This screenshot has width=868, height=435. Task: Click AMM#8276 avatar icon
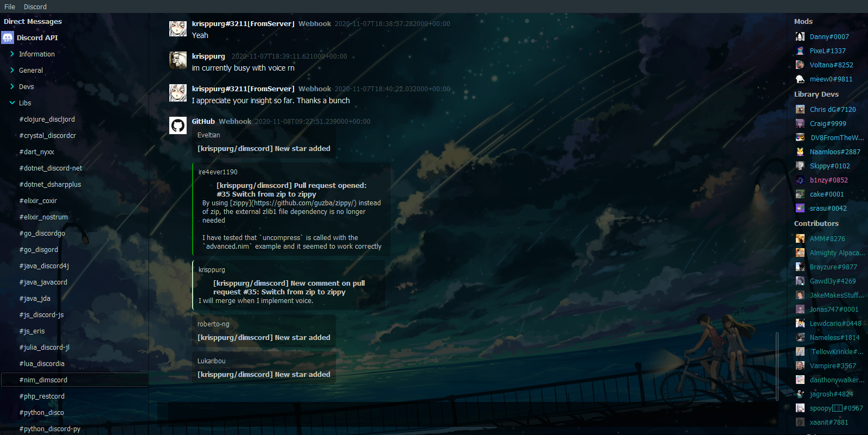pyautogui.click(x=800, y=238)
